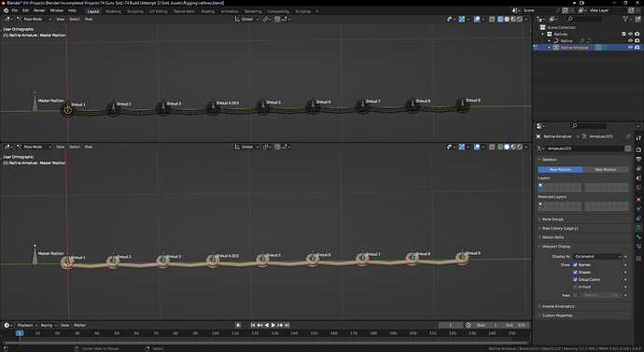This screenshot has width=644, height=352.
Task: Click the current frame number field
Action: click(x=451, y=325)
